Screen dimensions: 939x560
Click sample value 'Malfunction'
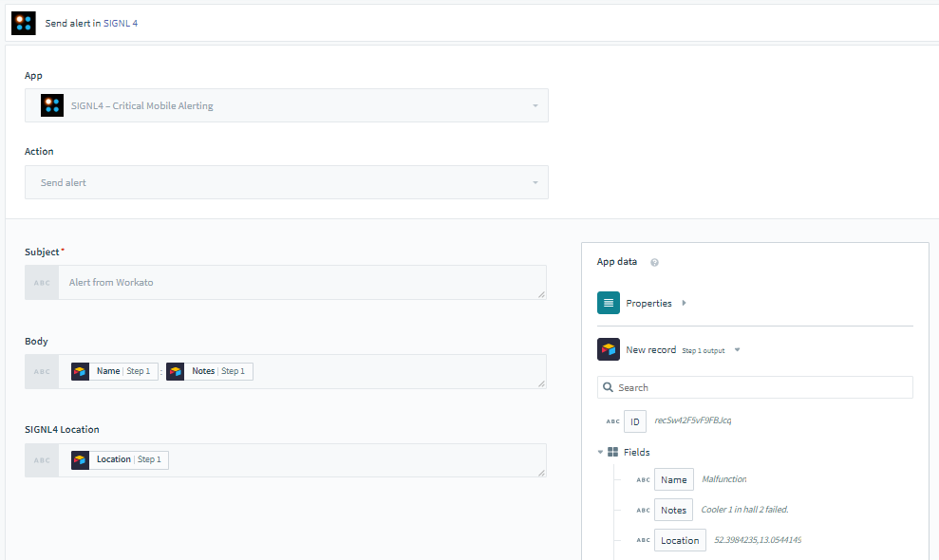[x=724, y=479]
